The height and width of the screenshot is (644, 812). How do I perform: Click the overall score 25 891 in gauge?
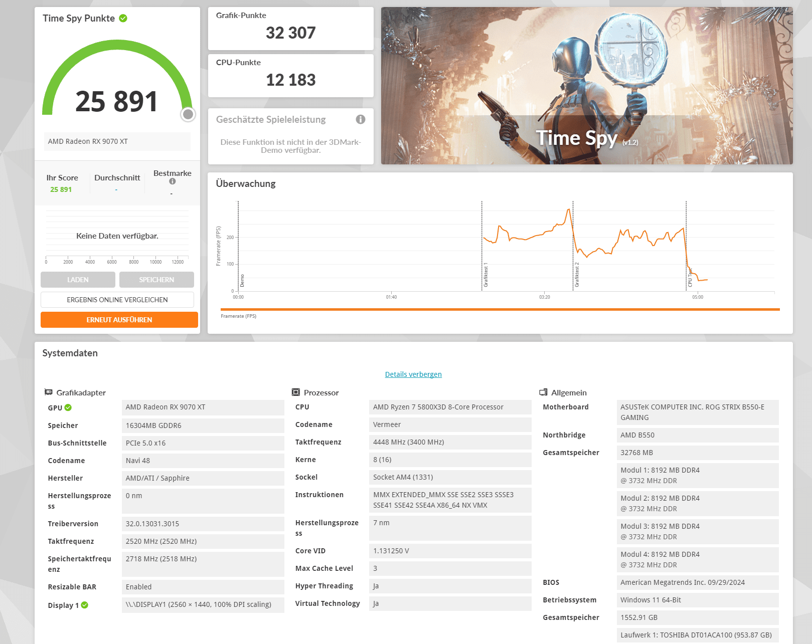click(116, 102)
